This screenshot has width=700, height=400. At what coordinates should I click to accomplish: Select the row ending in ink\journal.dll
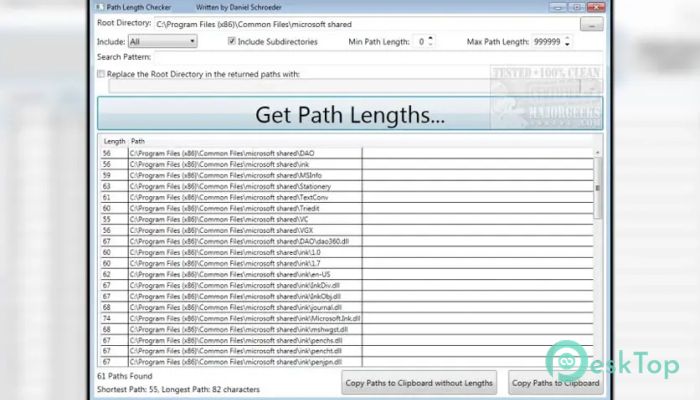pyautogui.click(x=347, y=307)
